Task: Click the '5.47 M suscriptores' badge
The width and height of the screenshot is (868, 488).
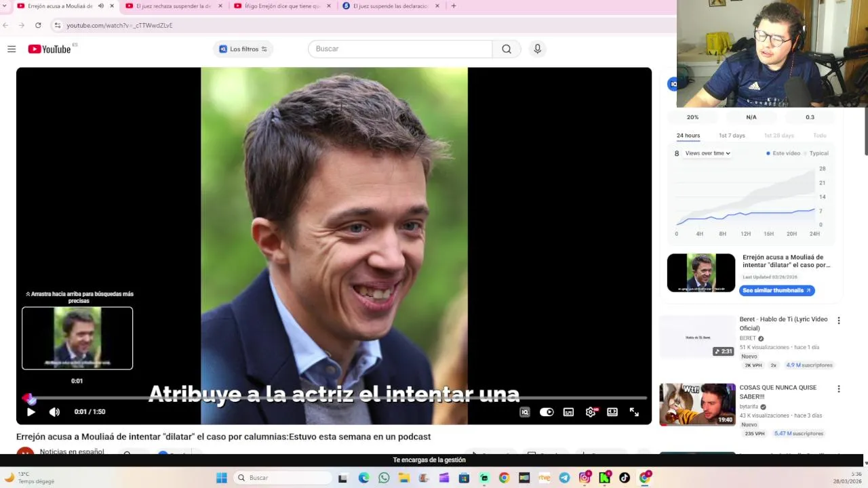Action: point(798,434)
